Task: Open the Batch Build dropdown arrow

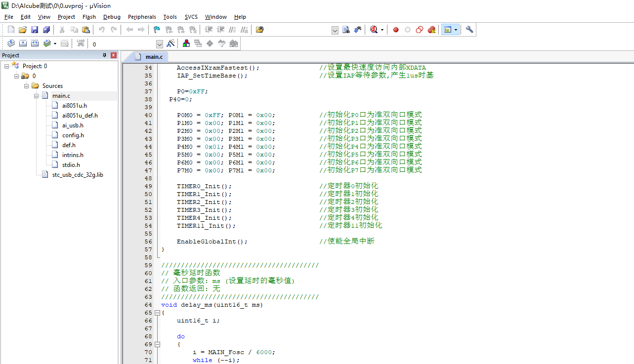Action: pos(55,43)
